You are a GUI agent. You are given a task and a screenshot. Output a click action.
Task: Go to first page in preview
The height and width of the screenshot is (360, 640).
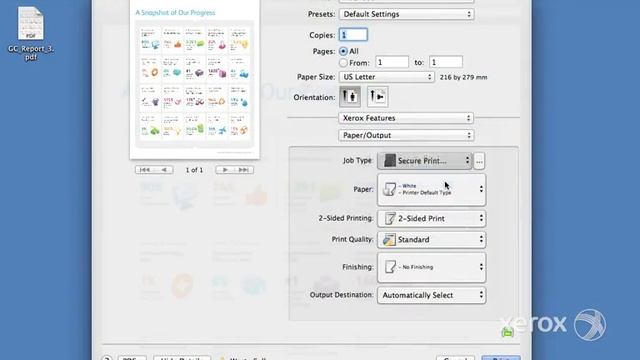pos(144,170)
